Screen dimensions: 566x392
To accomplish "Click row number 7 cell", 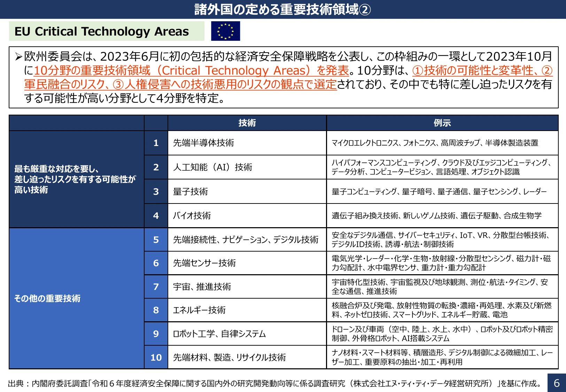I will point(156,286).
